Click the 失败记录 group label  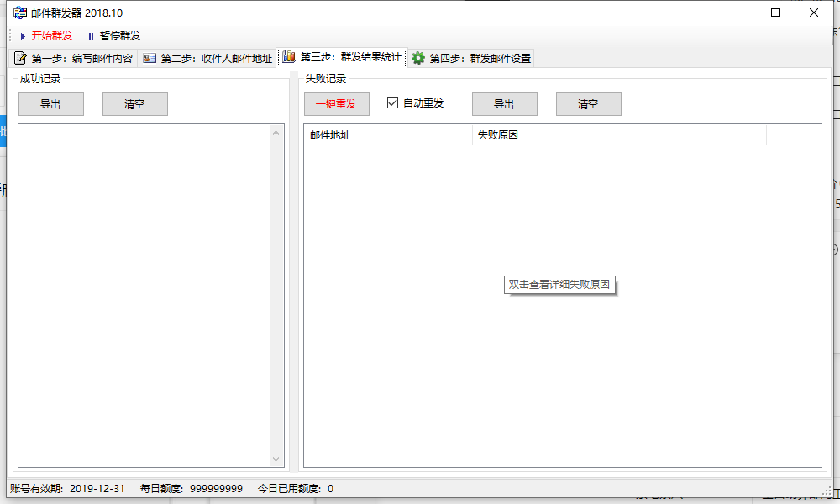326,79
